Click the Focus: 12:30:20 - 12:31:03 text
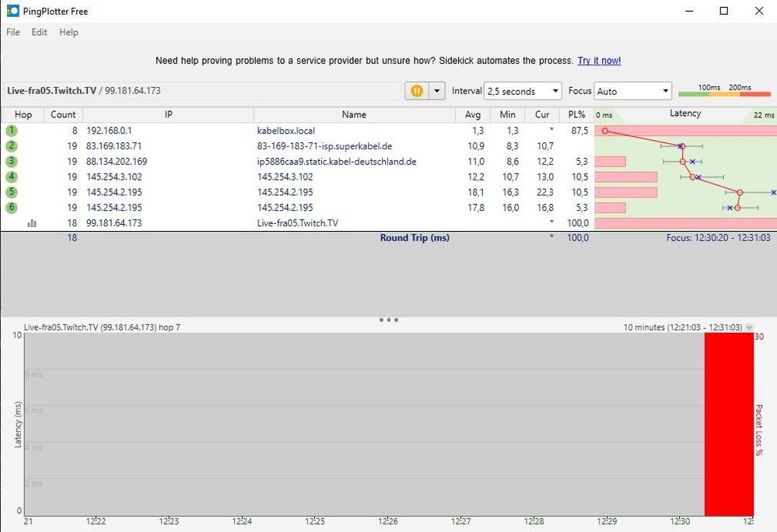 coord(718,238)
